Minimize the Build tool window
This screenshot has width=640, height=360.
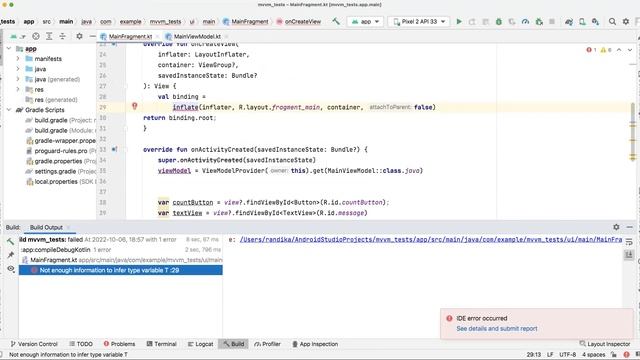[629, 227]
